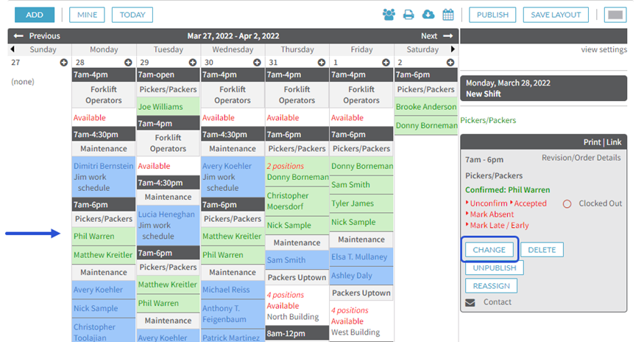Click the Contact envelope icon
The width and height of the screenshot is (644, 342).
coord(470,302)
